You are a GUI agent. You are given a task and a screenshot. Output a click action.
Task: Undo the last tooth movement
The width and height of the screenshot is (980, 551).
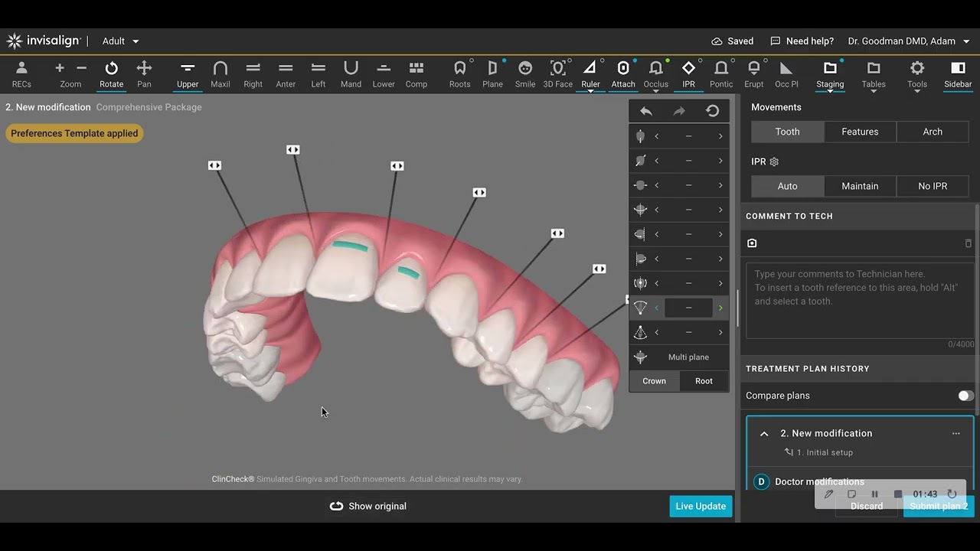(x=645, y=111)
